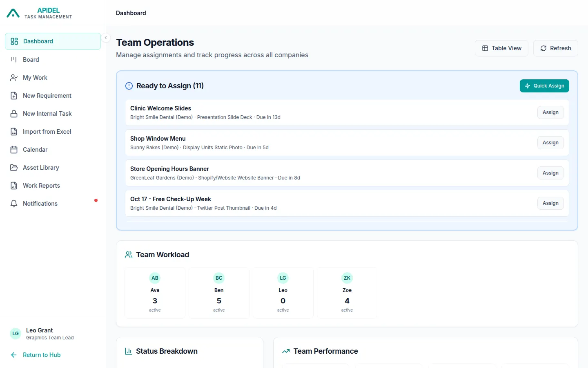Click the Team Performance trend icon
Viewport: 588px width, 368px height.
(x=286, y=351)
